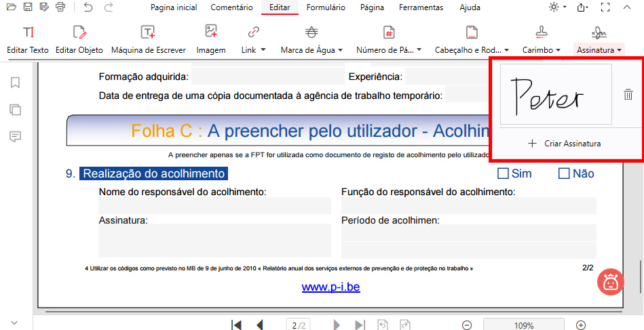The height and width of the screenshot is (330, 644).
Task: Click the Número de Página icon
Action: pos(389,32)
